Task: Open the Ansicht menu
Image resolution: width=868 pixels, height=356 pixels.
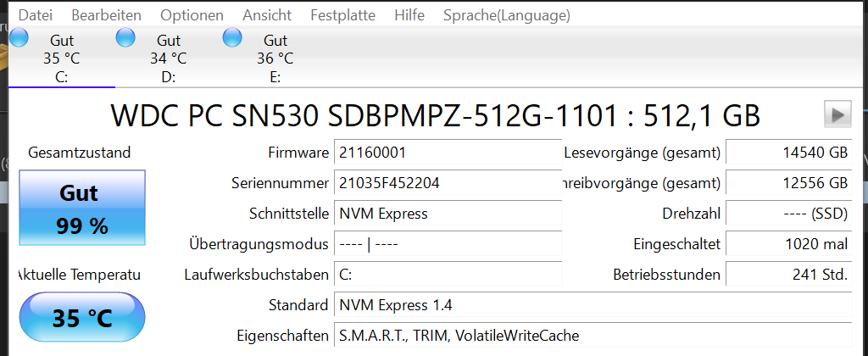Action: tap(267, 15)
